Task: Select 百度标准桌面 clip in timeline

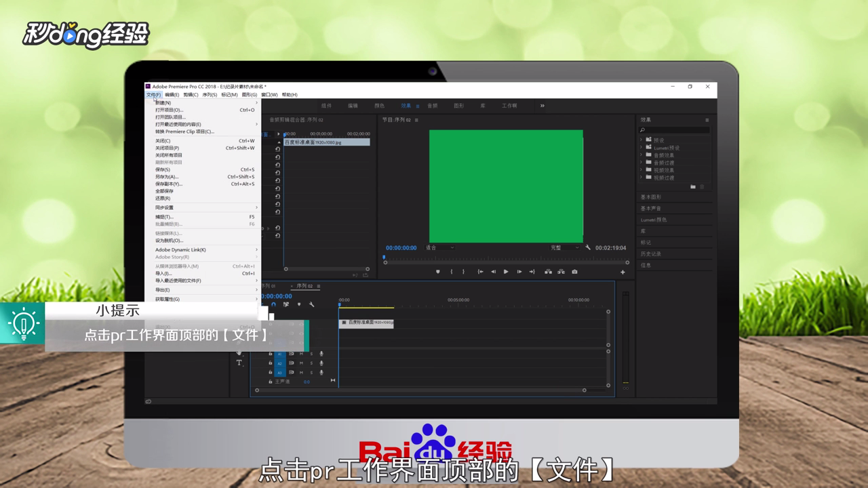Action: pos(366,323)
